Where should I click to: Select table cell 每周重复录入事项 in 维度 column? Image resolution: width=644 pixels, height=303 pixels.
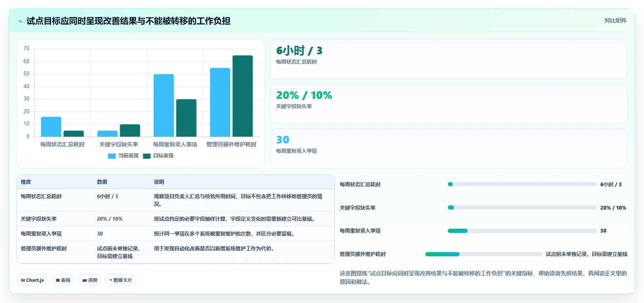tap(41, 234)
